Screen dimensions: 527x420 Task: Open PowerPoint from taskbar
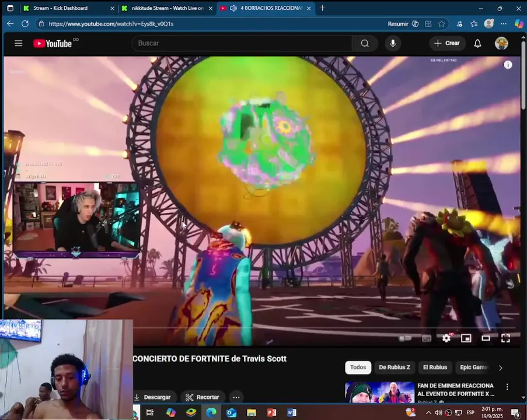[x=271, y=412]
